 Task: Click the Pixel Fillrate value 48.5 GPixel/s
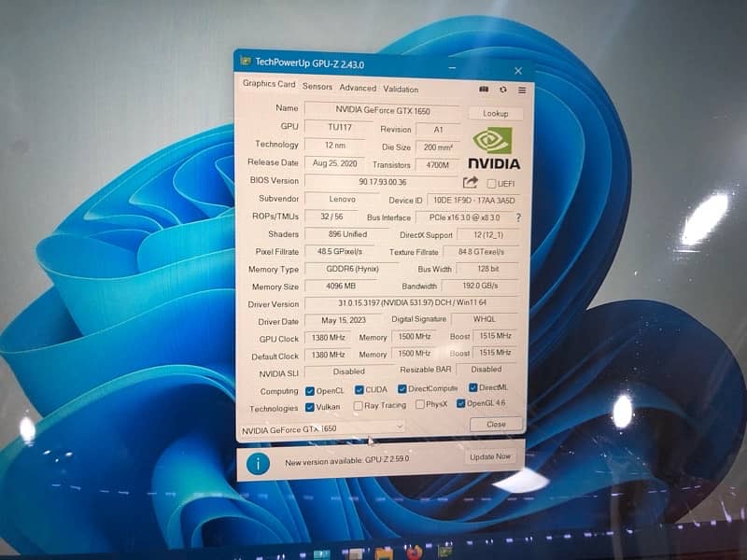pos(340,251)
